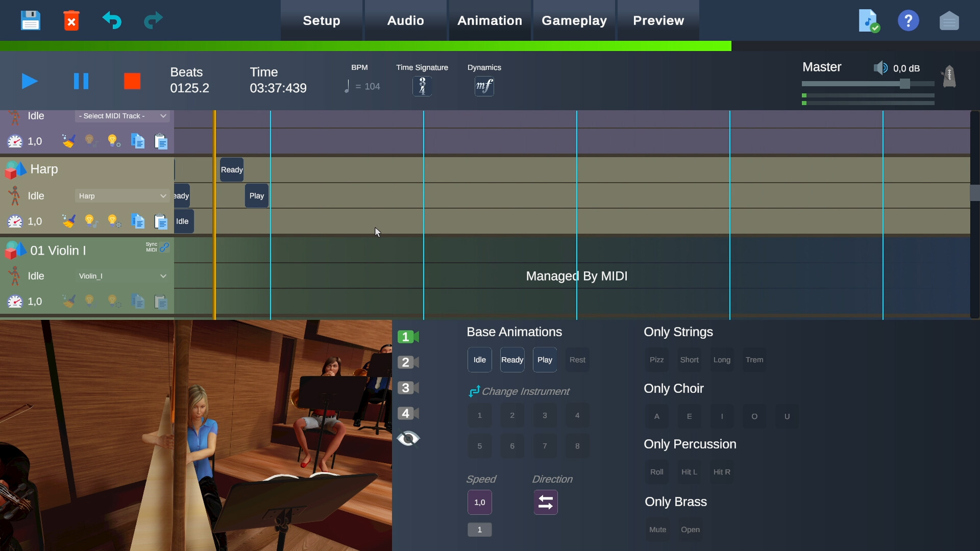The image size is (980, 551).
Task: Click the broom cleanup icon on the Harp track
Action: (68, 221)
